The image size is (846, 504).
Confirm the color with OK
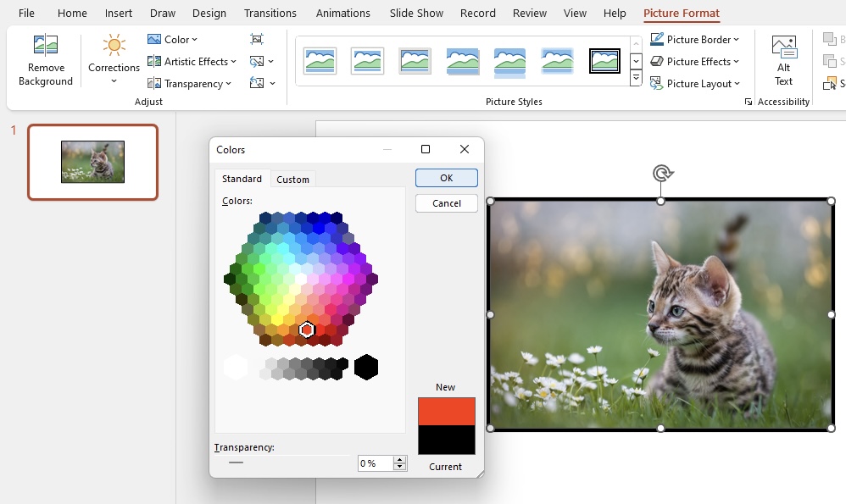pyautogui.click(x=446, y=178)
